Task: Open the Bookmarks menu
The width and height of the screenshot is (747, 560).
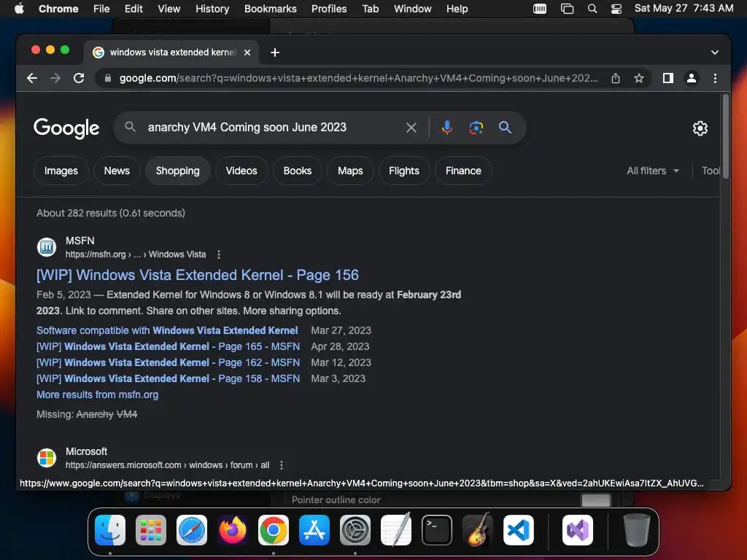Action: (x=270, y=9)
